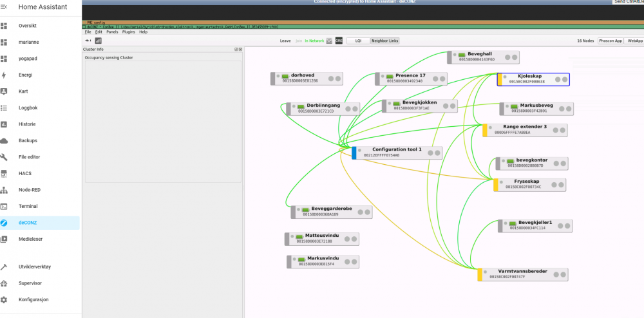The width and height of the screenshot is (644, 318).
Task: Open the Panels menu
Action: [x=112, y=32]
